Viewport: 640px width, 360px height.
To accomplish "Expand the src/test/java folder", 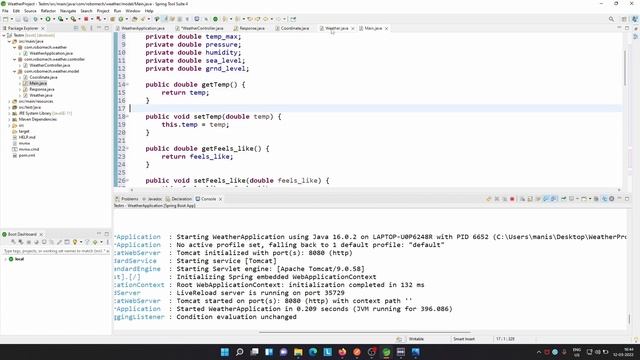I will pyautogui.click(x=9, y=107).
